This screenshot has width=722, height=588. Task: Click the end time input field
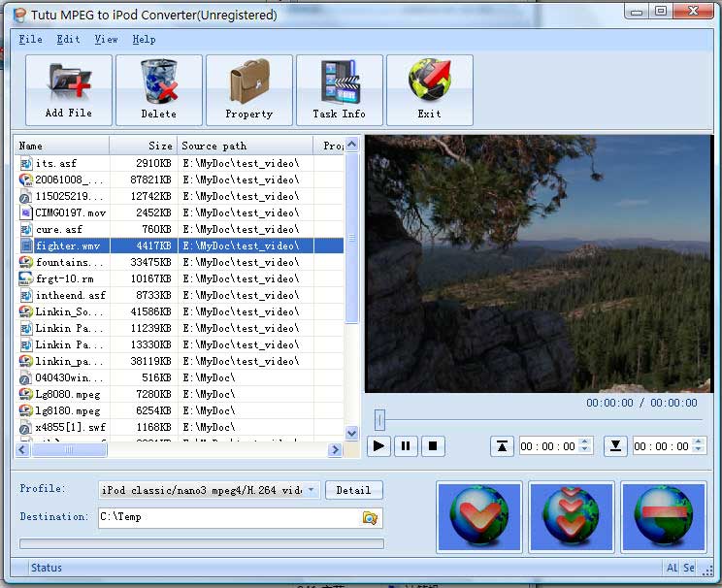[662, 445]
